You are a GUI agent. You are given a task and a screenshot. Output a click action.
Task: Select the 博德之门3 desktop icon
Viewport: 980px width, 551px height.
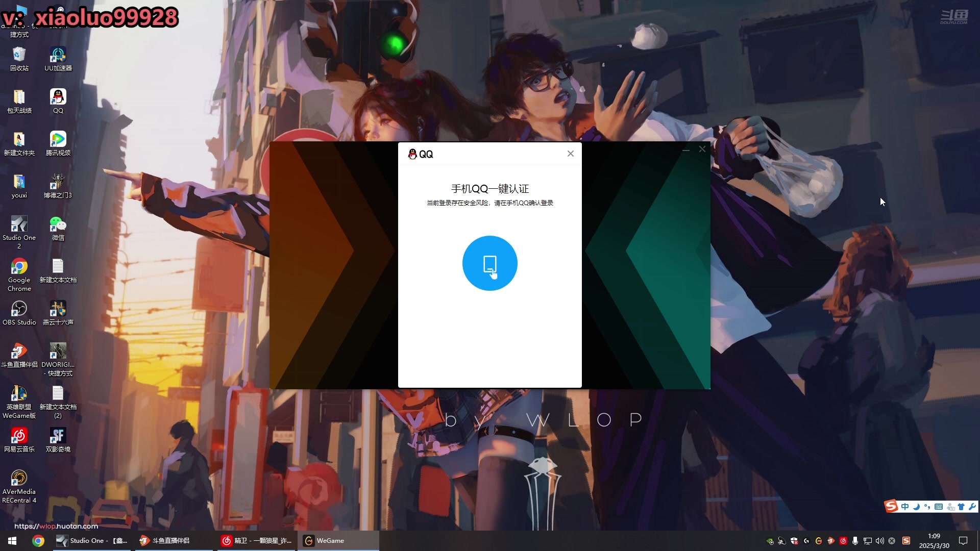coord(58,186)
